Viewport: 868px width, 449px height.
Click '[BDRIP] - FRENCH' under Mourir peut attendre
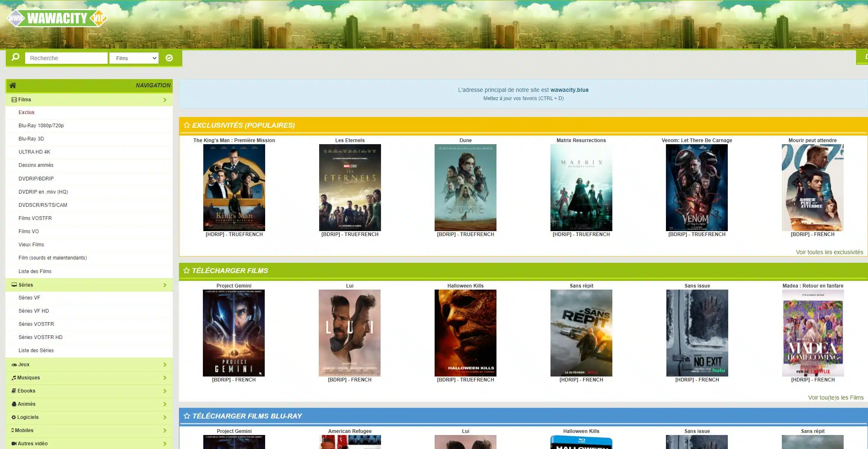click(x=812, y=234)
